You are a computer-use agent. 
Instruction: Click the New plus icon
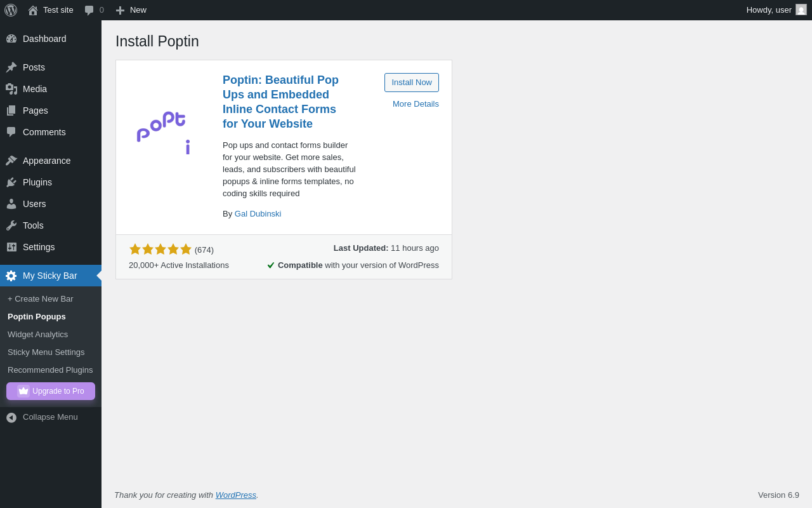click(x=120, y=10)
